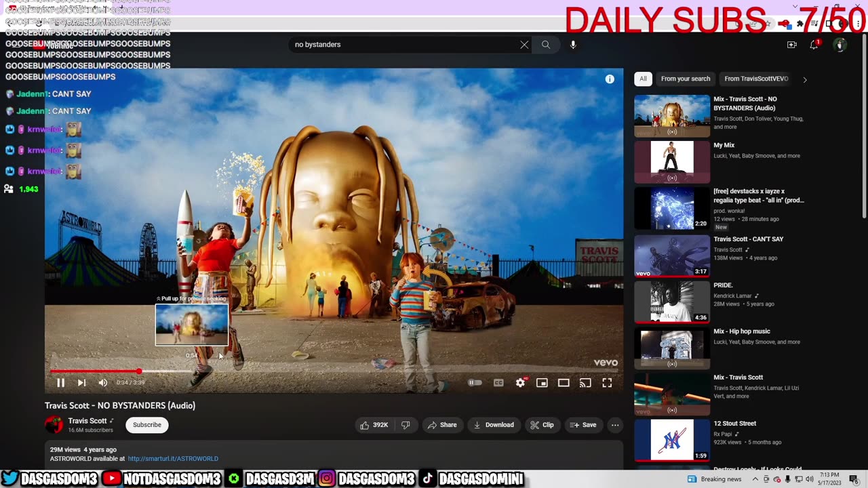Select From TravisScottVEVO chip
The height and width of the screenshot is (488, 868).
pyautogui.click(x=756, y=79)
